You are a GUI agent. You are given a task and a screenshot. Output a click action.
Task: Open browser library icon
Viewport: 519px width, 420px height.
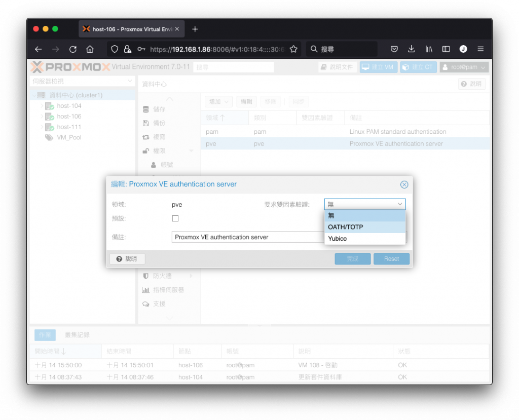click(x=429, y=49)
